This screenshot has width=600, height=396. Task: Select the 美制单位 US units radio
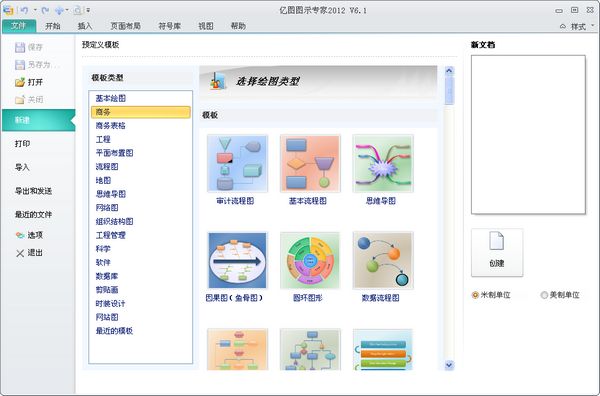(x=544, y=295)
